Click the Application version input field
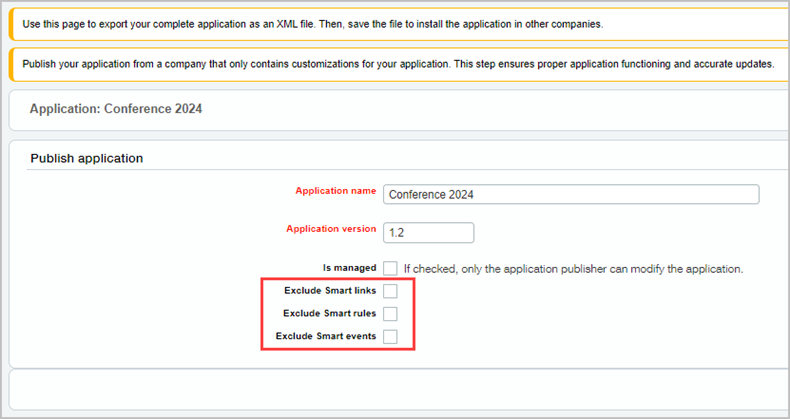Viewport: 790px width, 419px height. pyautogui.click(x=428, y=232)
